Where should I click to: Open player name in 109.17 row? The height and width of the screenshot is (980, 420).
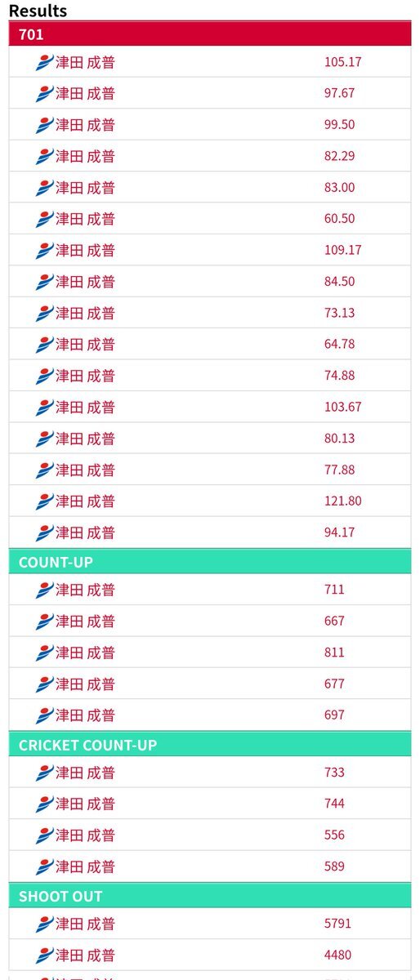pyautogui.click(x=85, y=251)
